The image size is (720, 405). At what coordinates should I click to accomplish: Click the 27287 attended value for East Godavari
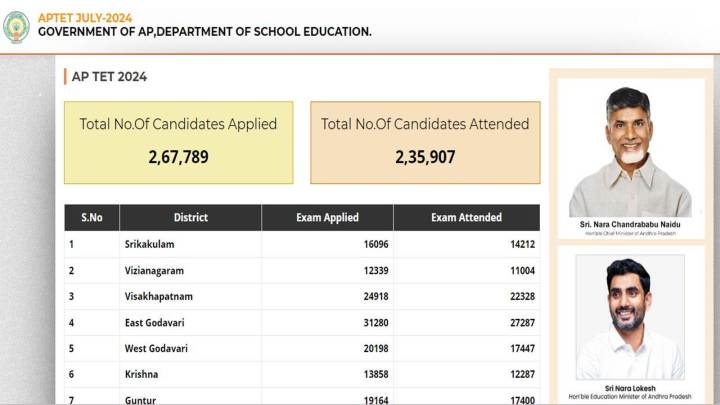(x=523, y=323)
